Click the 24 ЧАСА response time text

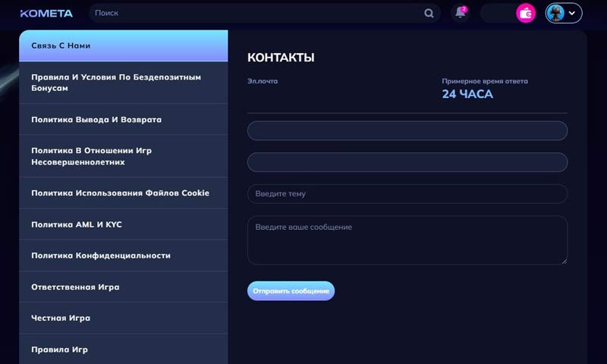pyautogui.click(x=467, y=94)
